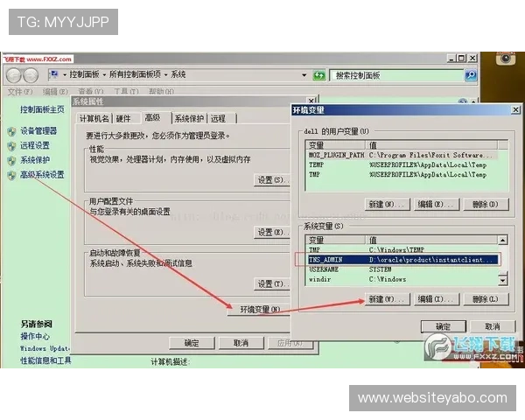The height and width of the screenshot is (420, 525).
Task: Expand the 控制面板 breadcrumb arrow
Action: (x=104, y=74)
